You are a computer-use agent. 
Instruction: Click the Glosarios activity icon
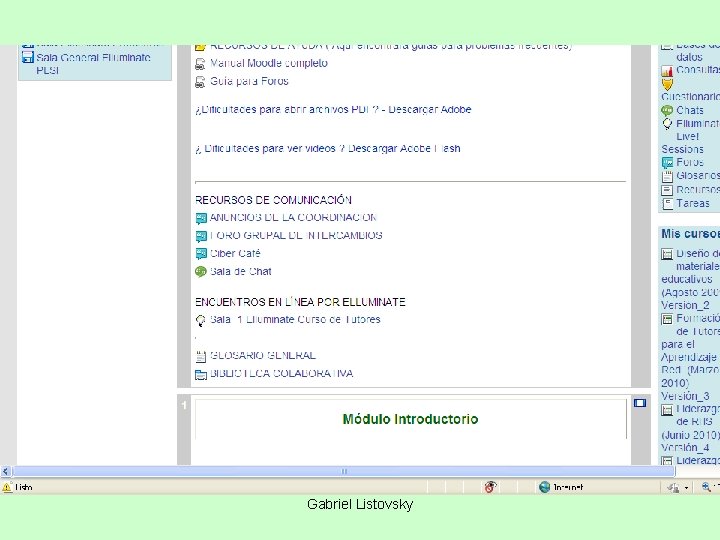point(667,176)
